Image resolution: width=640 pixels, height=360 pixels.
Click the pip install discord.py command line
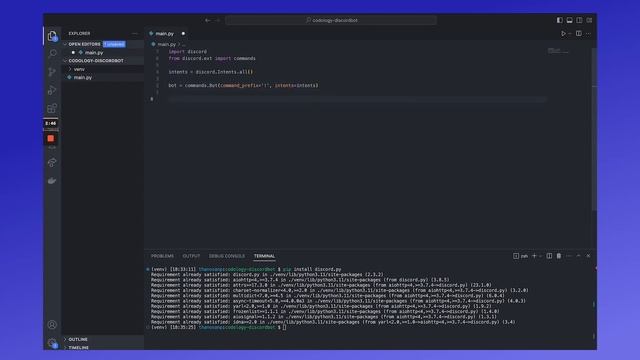point(312,269)
